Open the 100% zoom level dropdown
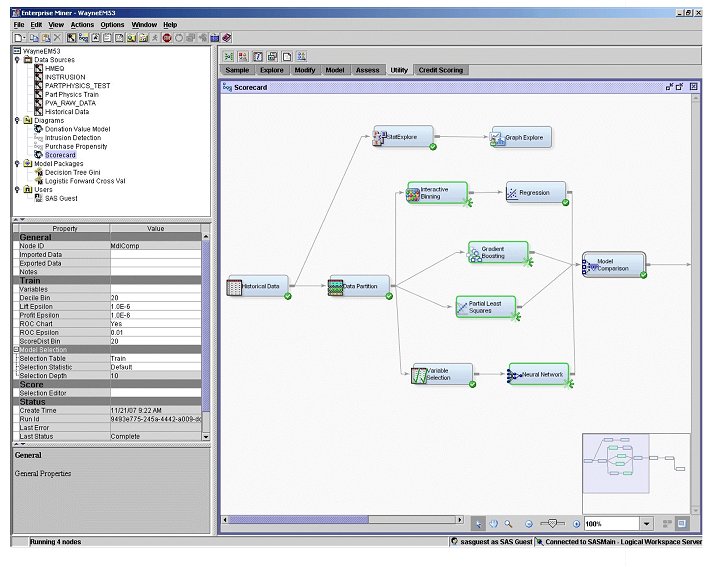Image resolution: width=712 pixels, height=567 pixels. [x=646, y=523]
